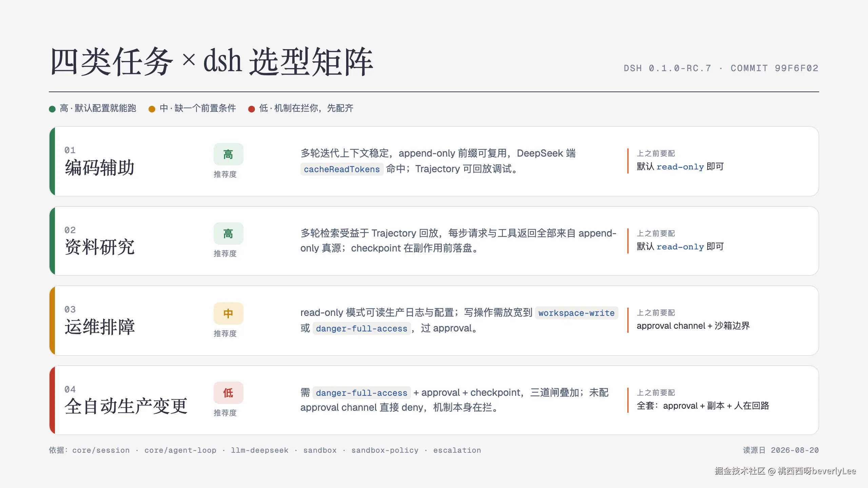Click 推荐度 label under the 低 badge
Viewport: 868px width, 488px height.
coord(225,413)
